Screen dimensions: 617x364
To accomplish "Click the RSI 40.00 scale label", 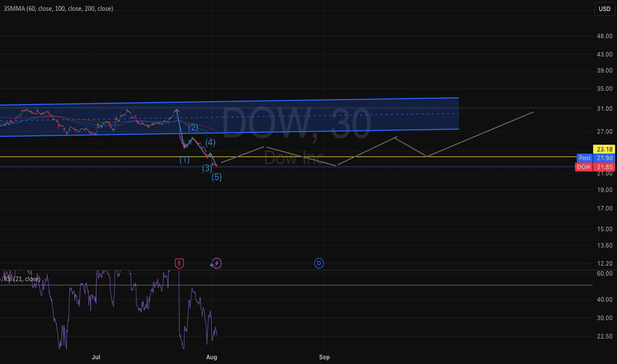I will point(604,299).
